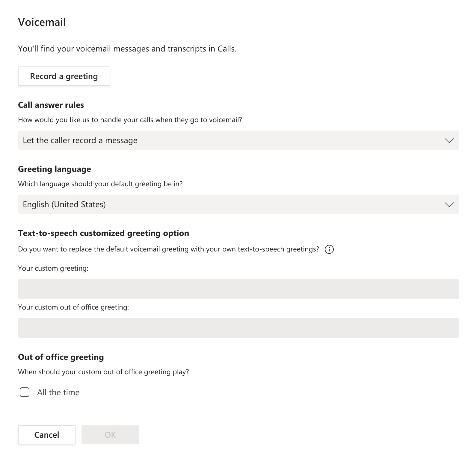The height and width of the screenshot is (476, 471).
Task: Select the Call answer rules heading
Action: click(51, 105)
